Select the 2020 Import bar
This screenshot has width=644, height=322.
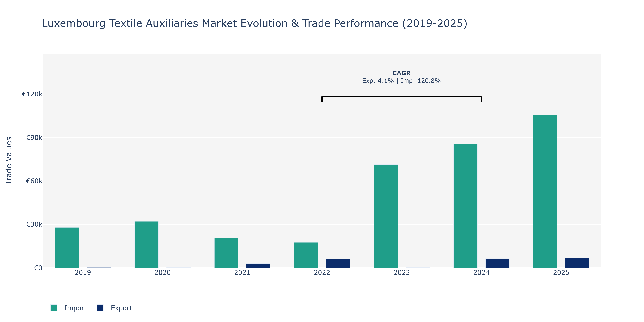[147, 244]
